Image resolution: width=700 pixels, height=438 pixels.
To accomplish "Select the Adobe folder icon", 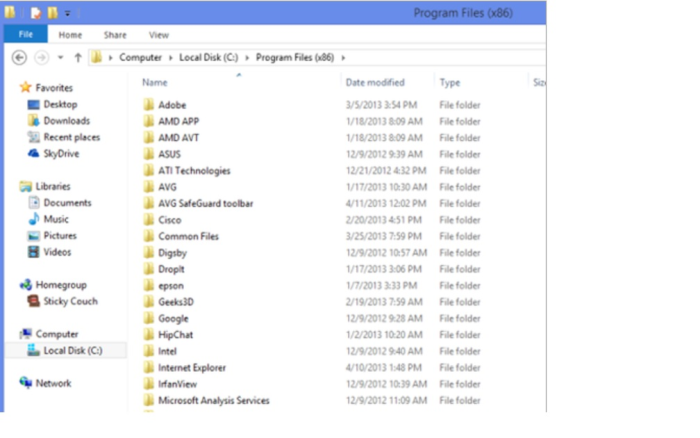I will 149,105.
